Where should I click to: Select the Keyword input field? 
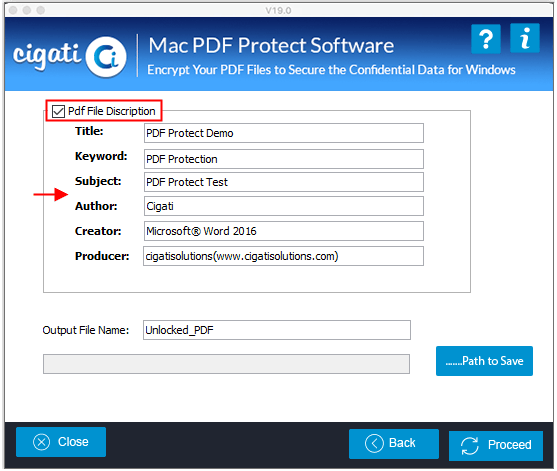point(283,159)
